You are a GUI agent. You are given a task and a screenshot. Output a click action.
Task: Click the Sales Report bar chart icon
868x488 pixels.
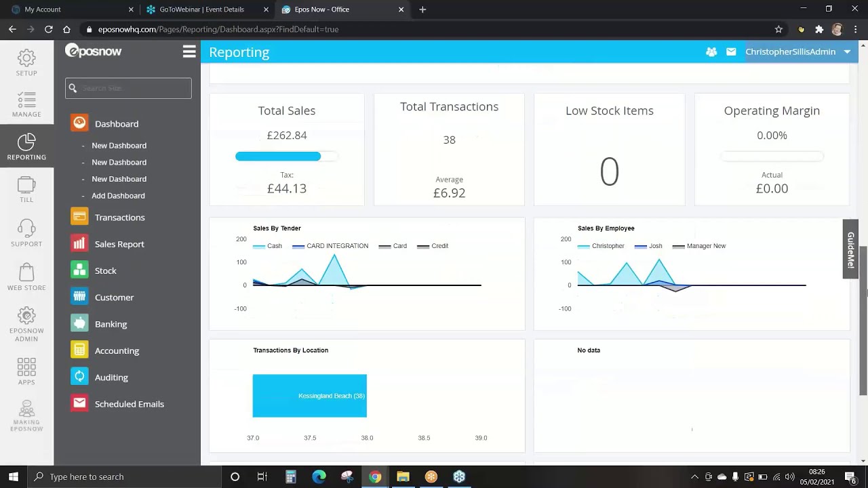[79, 243]
